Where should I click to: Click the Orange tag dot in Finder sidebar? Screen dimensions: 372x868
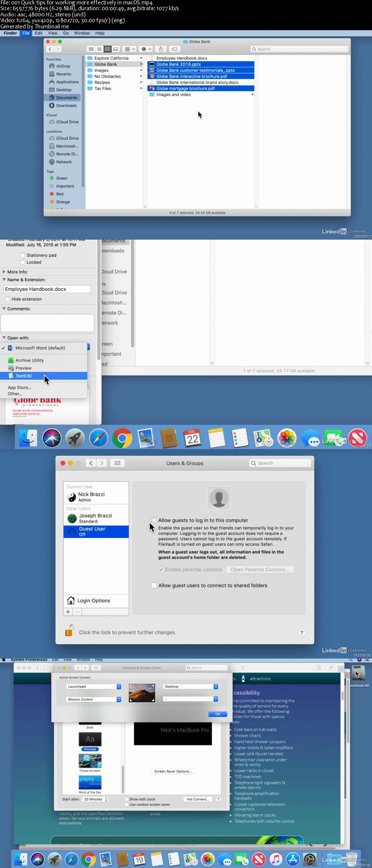tap(52, 202)
